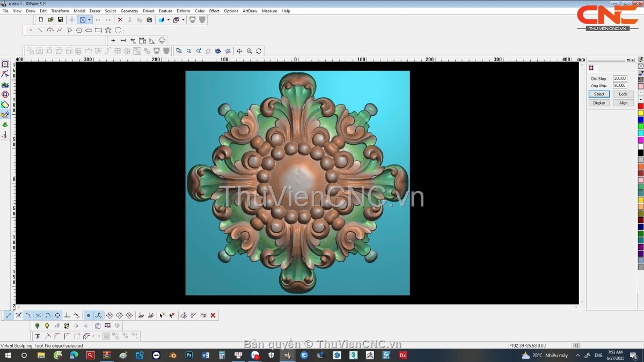Create a new file from toolbar
644x362 pixels.
tap(41, 20)
